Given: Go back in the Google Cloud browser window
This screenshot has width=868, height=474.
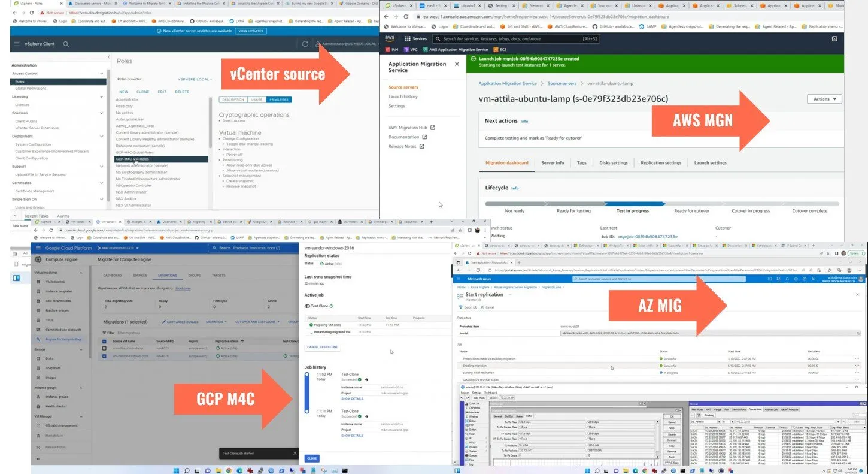Looking at the screenshot, I should [x=35, y=230].
